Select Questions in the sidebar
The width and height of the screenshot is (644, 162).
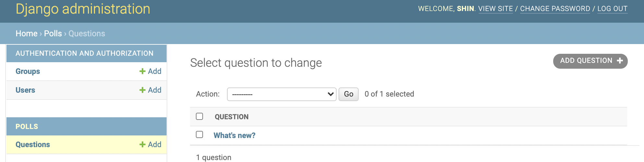tap(33, 145)
